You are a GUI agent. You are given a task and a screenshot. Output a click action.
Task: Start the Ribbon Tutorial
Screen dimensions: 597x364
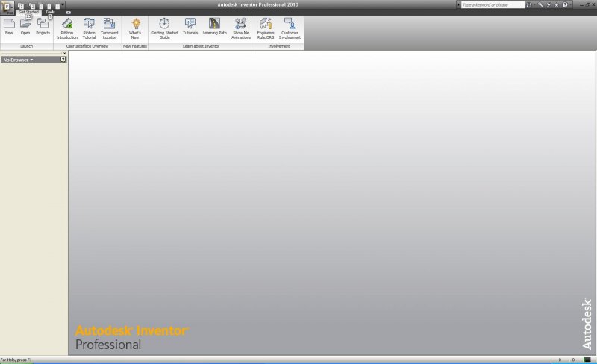(89, 28)
